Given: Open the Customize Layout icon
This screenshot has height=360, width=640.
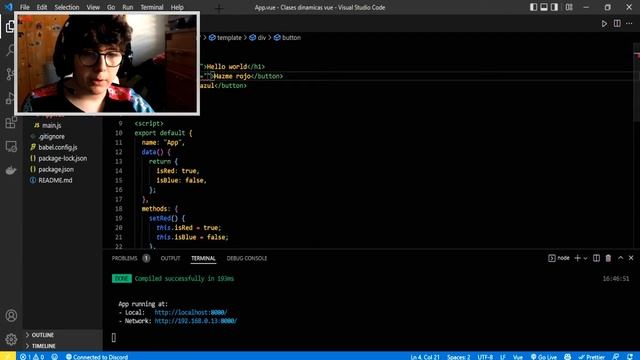Looking at the screenshot, I should (569, 7).
